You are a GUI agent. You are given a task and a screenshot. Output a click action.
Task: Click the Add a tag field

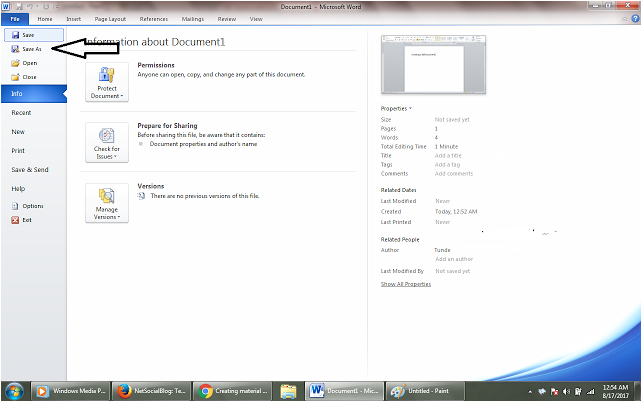pos(447,165)
